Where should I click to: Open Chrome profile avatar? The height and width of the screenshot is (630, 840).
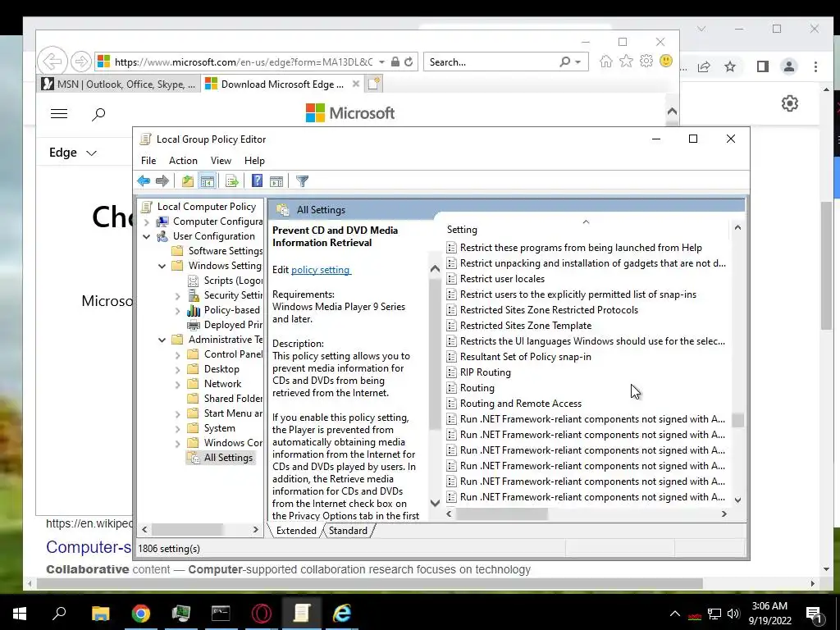click(789, 66)
